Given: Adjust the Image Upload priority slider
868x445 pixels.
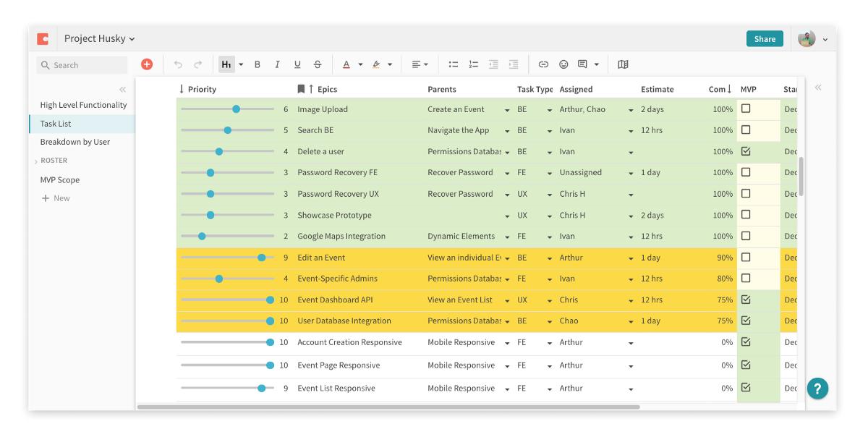Looking at the screenshot, I should point(236,109).
